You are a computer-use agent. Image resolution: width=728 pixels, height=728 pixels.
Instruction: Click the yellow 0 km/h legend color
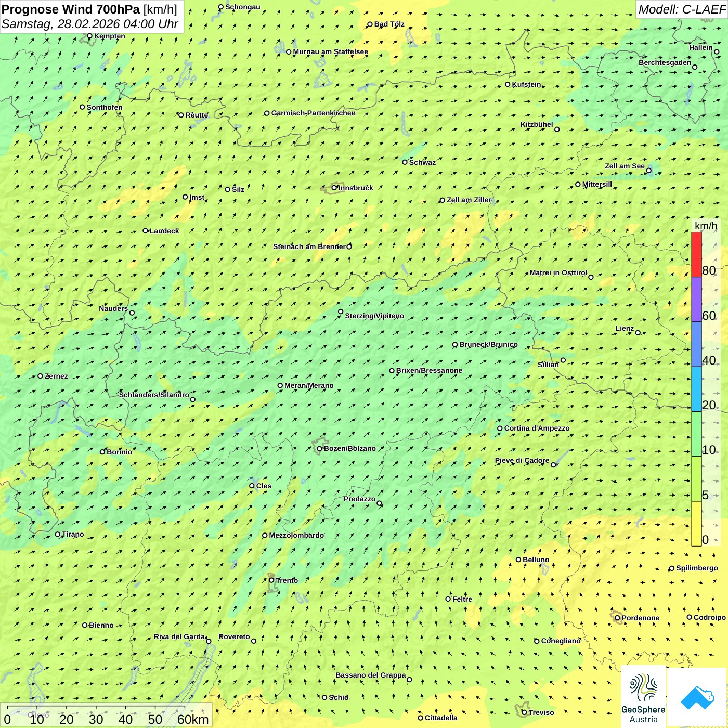[696, 524]
